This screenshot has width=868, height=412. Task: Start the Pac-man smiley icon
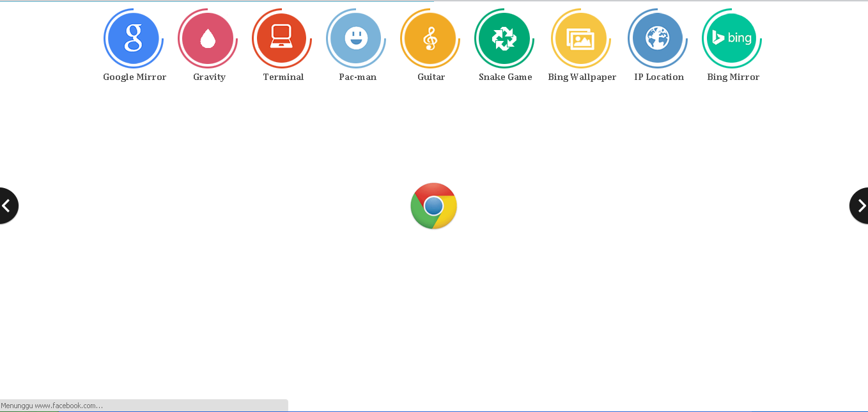pyautogui.click(x=356, y=38)
